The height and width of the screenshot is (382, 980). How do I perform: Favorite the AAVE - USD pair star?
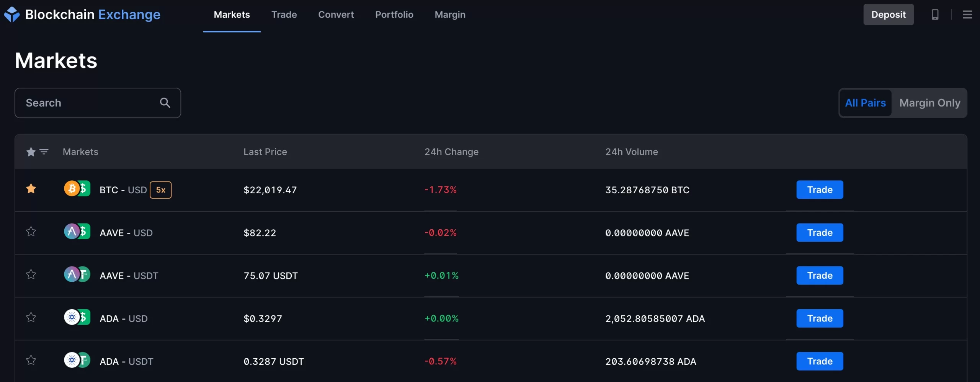pos(31,232)
